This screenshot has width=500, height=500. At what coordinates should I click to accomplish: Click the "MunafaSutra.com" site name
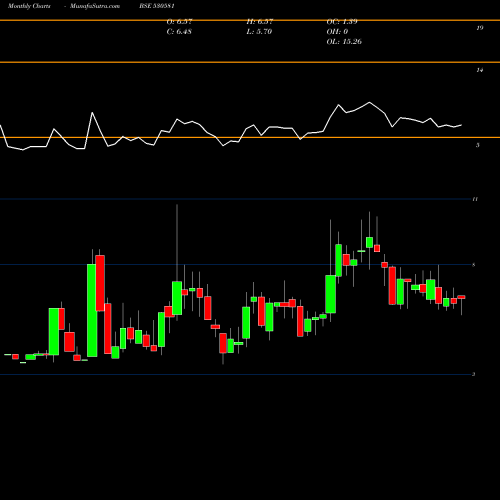(95, 6)
